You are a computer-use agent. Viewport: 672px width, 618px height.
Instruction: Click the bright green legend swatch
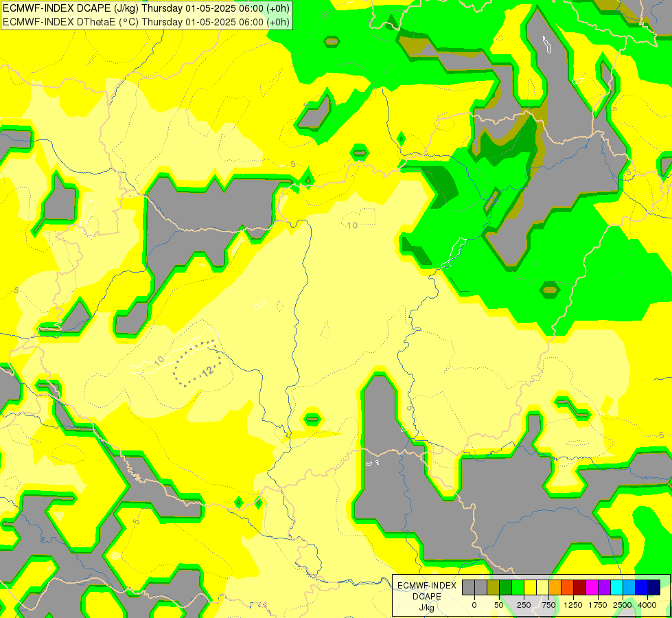[518, 588]
